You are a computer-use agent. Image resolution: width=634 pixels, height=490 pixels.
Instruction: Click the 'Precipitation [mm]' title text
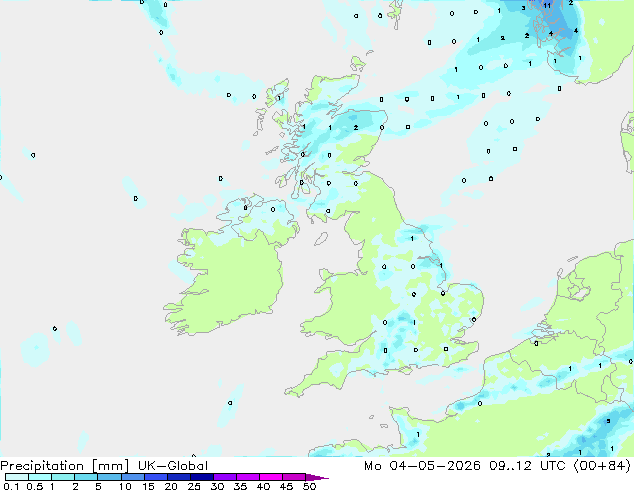point(65,466)
